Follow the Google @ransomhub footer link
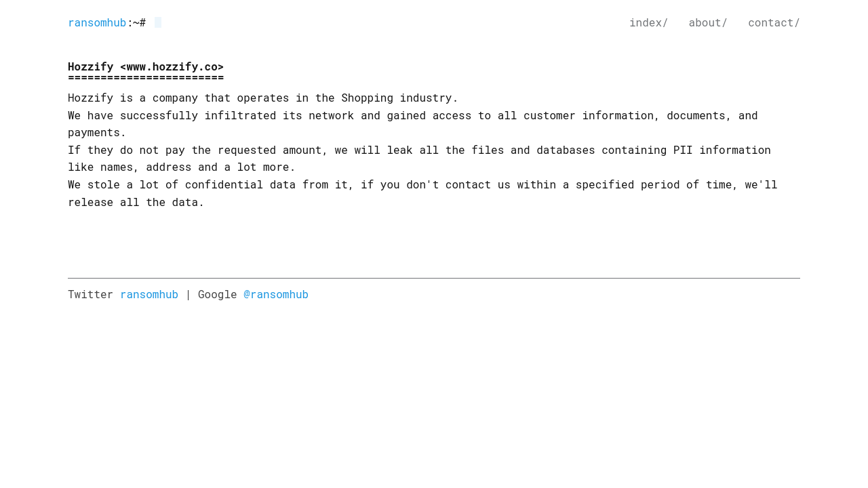868x488 pixels. (x=276, y=294)
